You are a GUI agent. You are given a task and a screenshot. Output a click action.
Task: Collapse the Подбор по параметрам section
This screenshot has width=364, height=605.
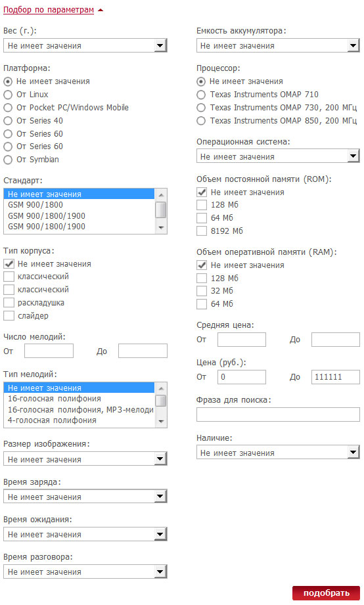(x=49, y=10)
